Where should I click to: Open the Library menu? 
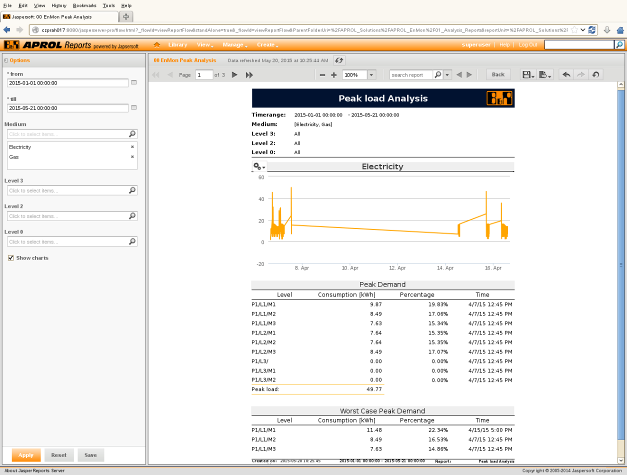coord(178,45)
